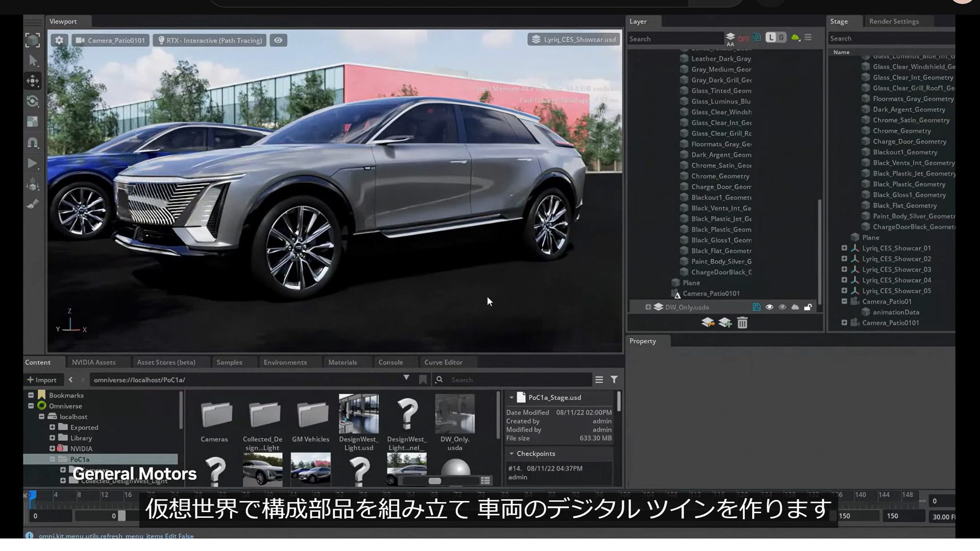Switch to the Render Settings tab

(x=894, y=21)
